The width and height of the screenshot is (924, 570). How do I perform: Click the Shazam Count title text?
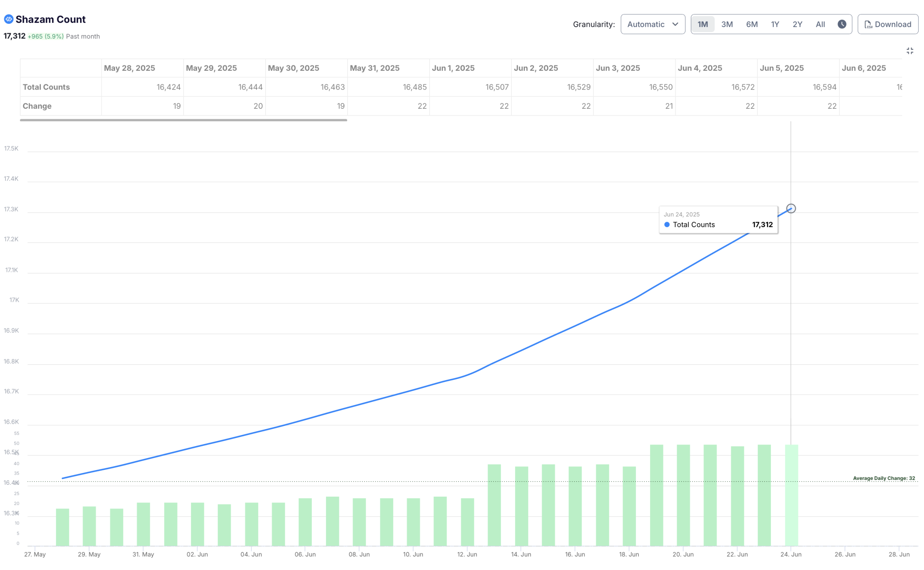pyautogui.click(x=51, y=19)
